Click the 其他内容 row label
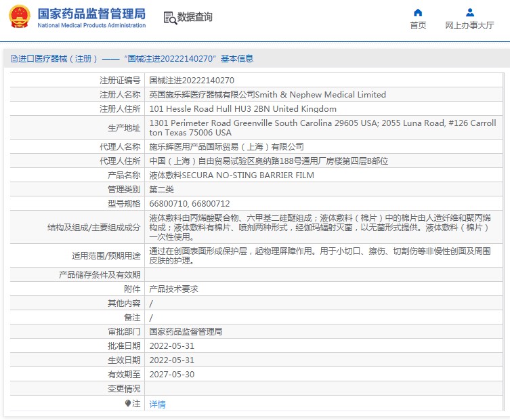 [124, 303]
